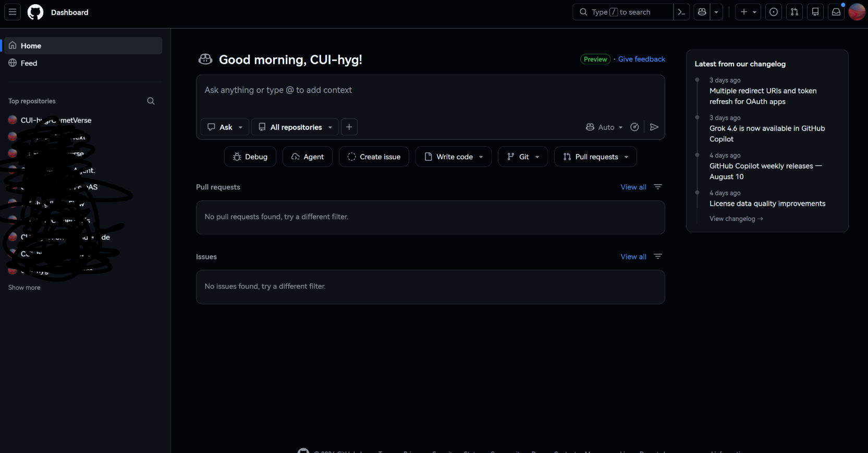Click the 'Good morning, CUI-hyg!' greeting
This screenshot has width=868, height=453.
pos(290,60)
